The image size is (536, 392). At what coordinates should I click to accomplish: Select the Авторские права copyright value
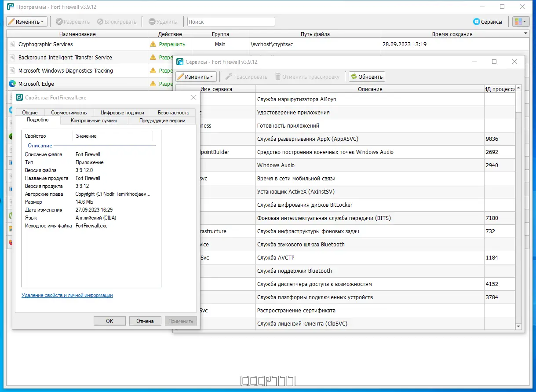113,194
